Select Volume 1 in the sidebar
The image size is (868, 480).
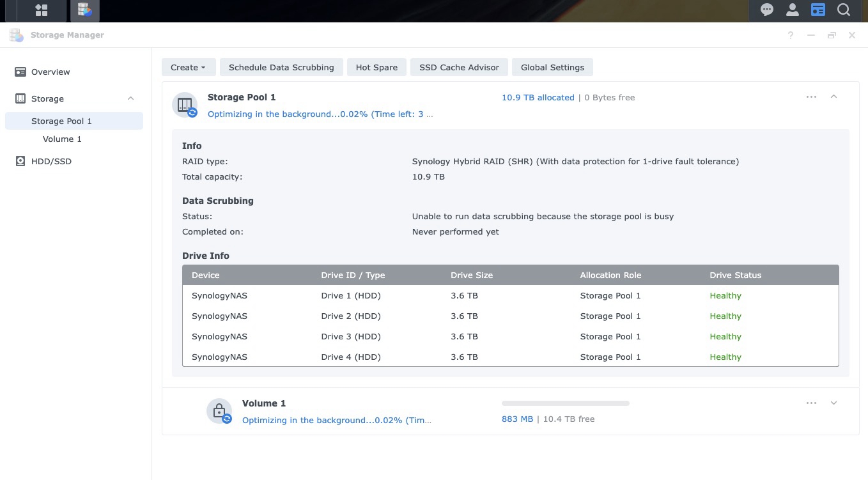click(62, 139)
